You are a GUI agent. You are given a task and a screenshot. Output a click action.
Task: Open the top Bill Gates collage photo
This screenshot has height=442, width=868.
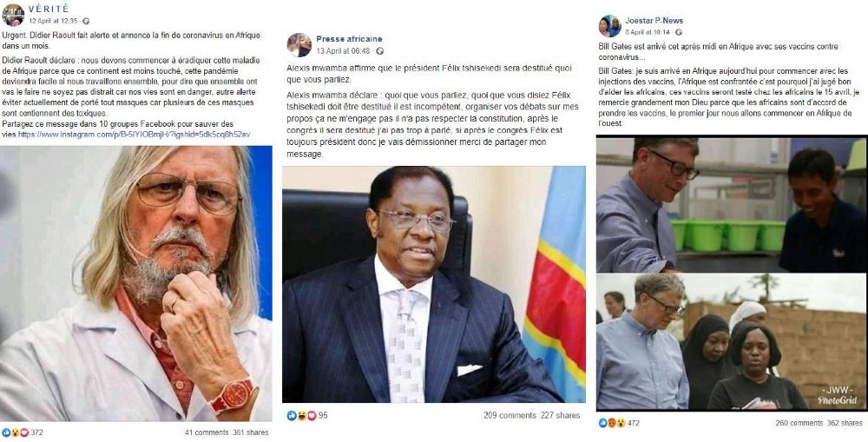point(731,204)
